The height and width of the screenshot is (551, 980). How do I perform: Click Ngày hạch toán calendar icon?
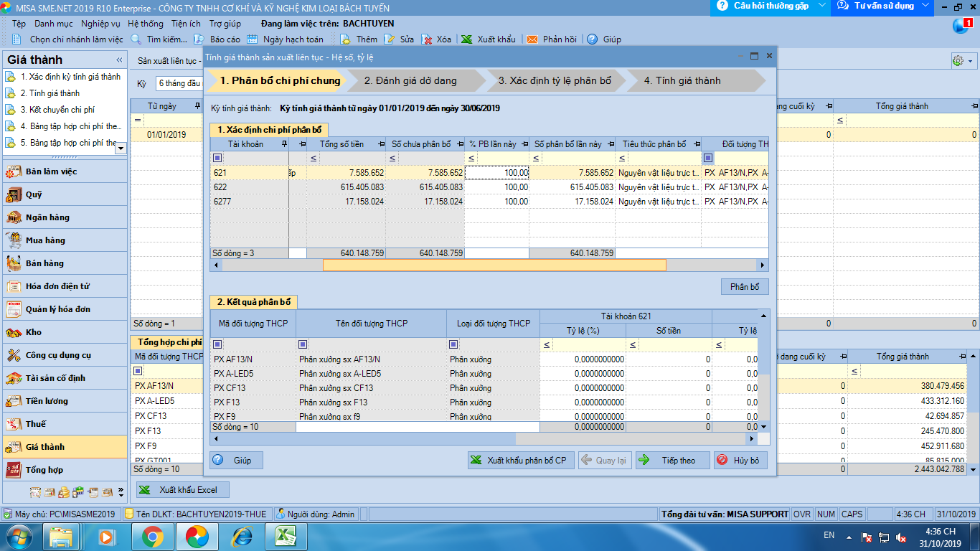(x=253, y=39)
